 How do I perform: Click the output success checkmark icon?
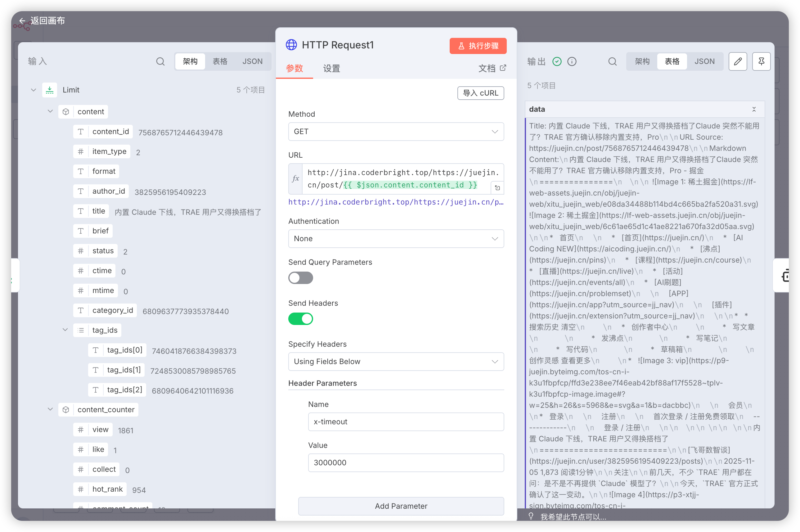click(x=557, y=61)
